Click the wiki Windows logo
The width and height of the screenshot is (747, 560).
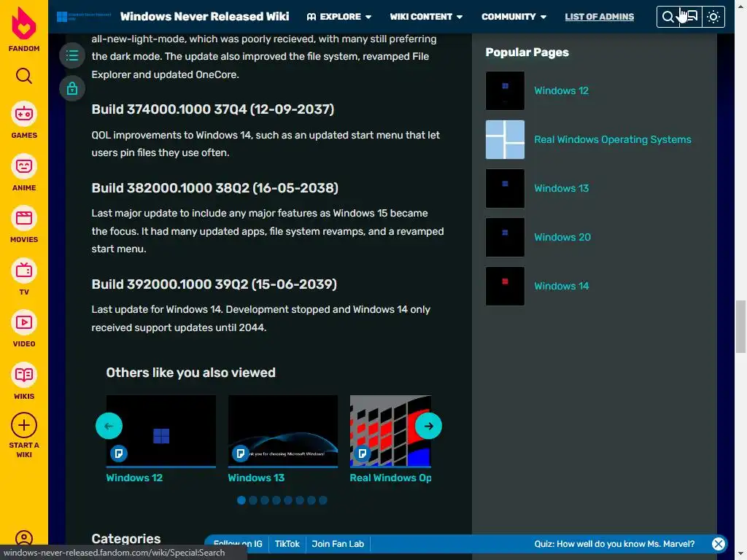pyautogui.click(x=84, y=17)
